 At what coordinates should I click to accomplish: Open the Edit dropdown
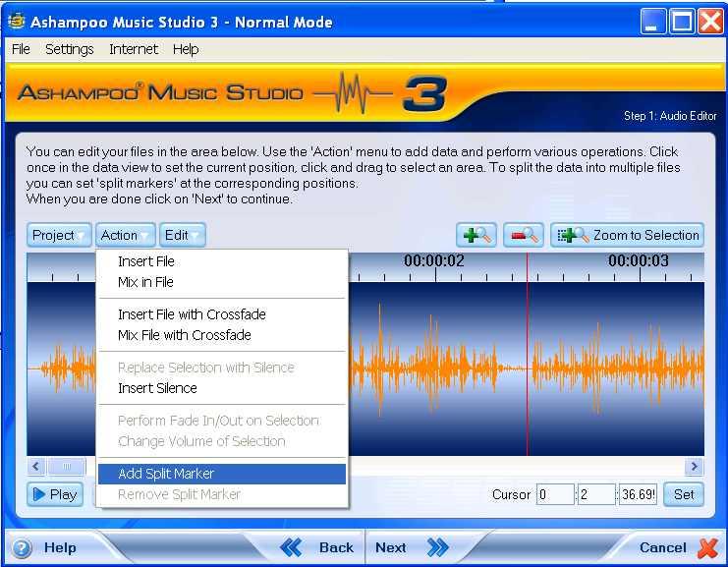(x=183, y=235)
